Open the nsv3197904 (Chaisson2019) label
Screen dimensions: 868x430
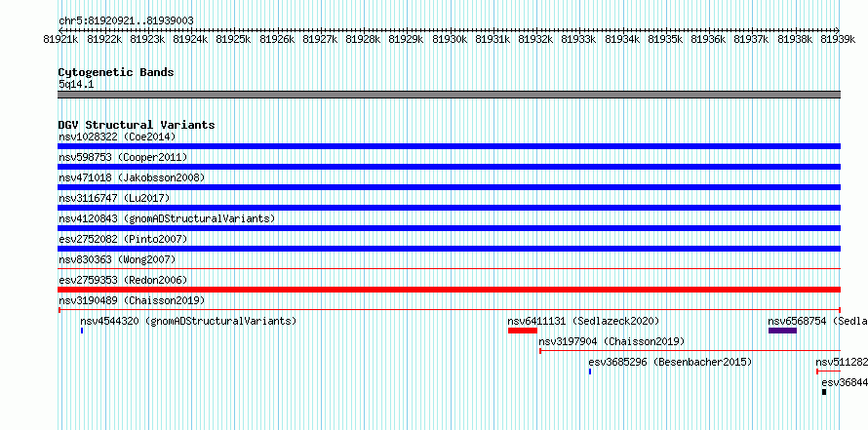coord(612,341)
